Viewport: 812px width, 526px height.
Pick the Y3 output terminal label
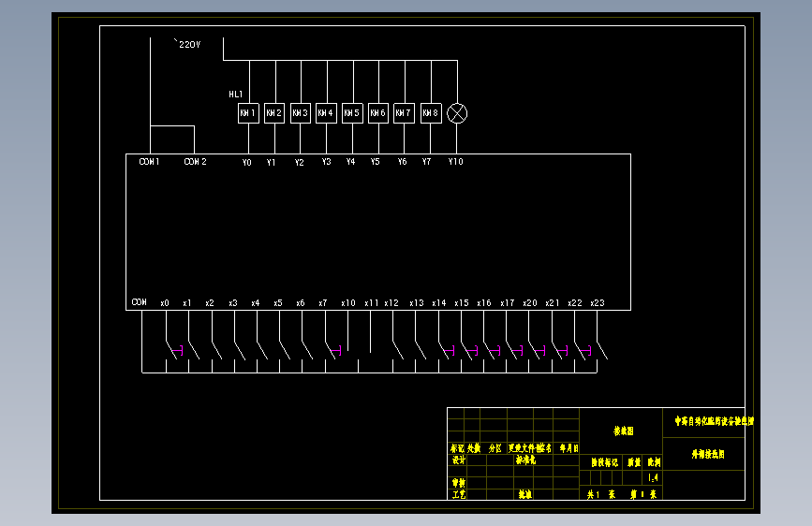coord(326,162)
